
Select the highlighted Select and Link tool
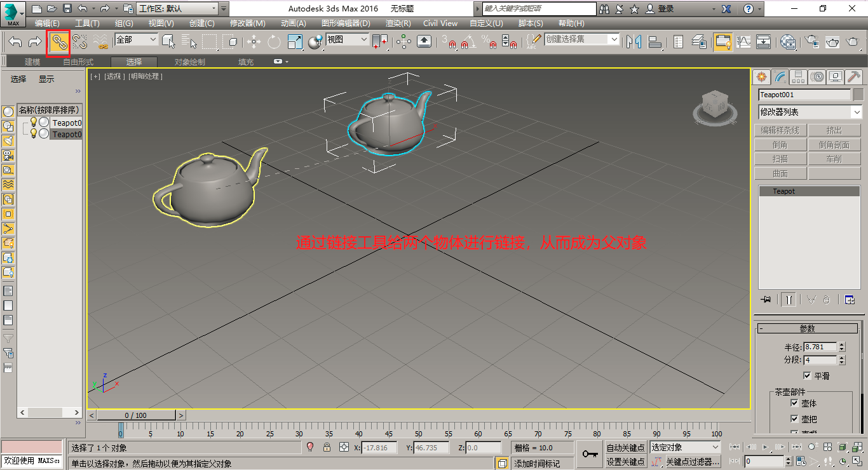[58, 42]
